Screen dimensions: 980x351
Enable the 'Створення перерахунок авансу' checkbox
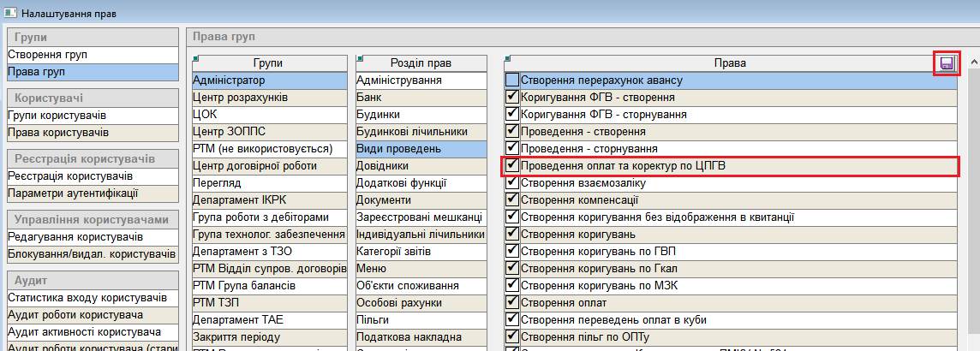pos(512,80)
